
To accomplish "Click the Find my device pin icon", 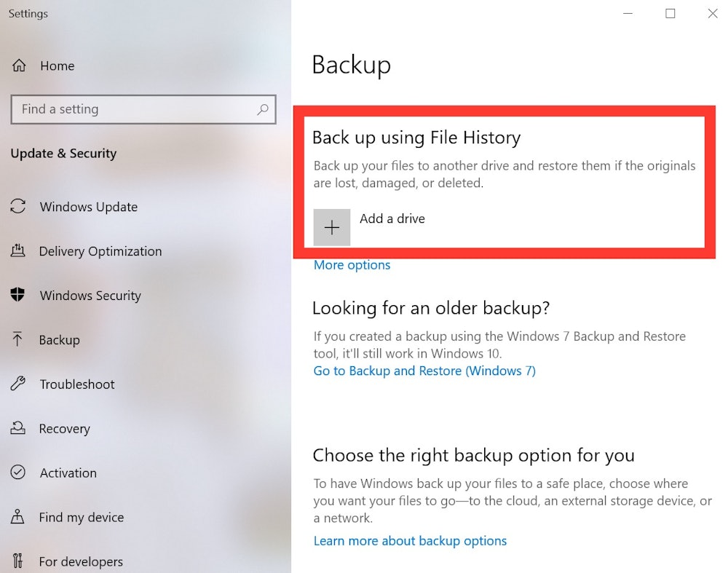I will pos(18,517).
